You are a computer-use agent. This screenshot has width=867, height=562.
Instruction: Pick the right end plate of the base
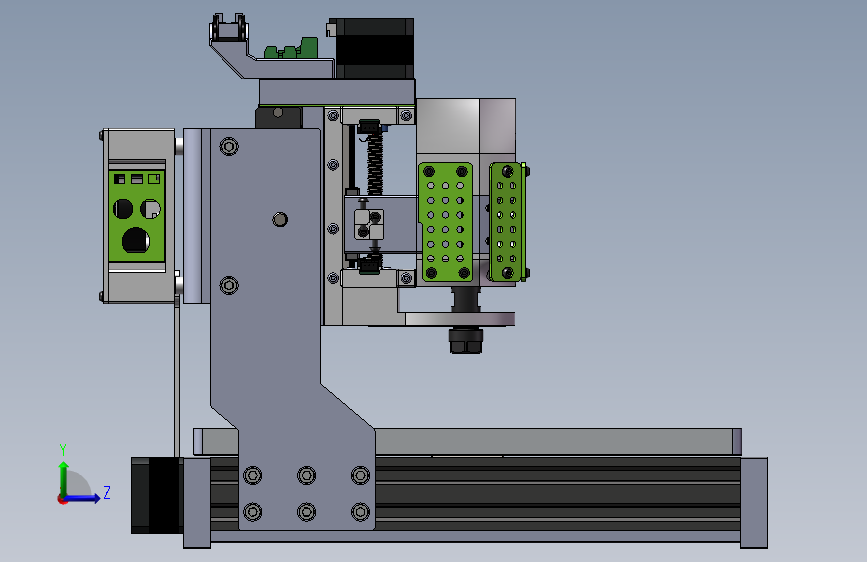tap(754, 503)
